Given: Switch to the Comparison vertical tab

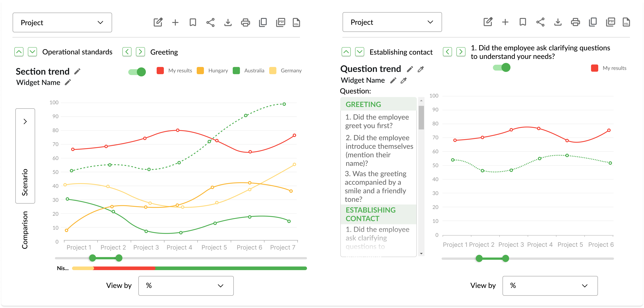Looking at the screenshot, I should pyautogui.click(x=25, y=230).
